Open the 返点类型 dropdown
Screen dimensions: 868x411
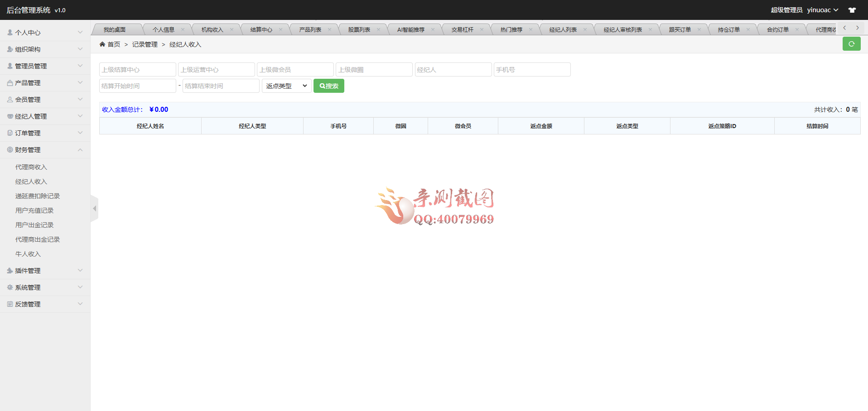tap(286, 86)
